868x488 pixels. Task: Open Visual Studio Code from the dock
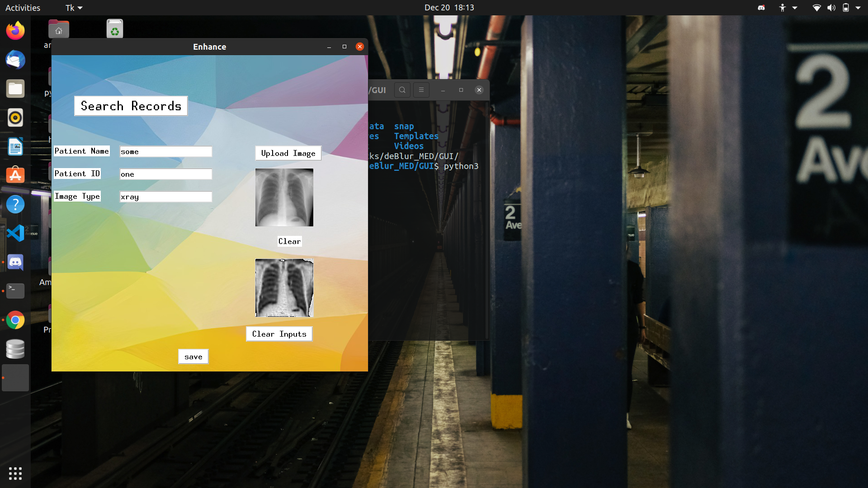tap(15, 233)
